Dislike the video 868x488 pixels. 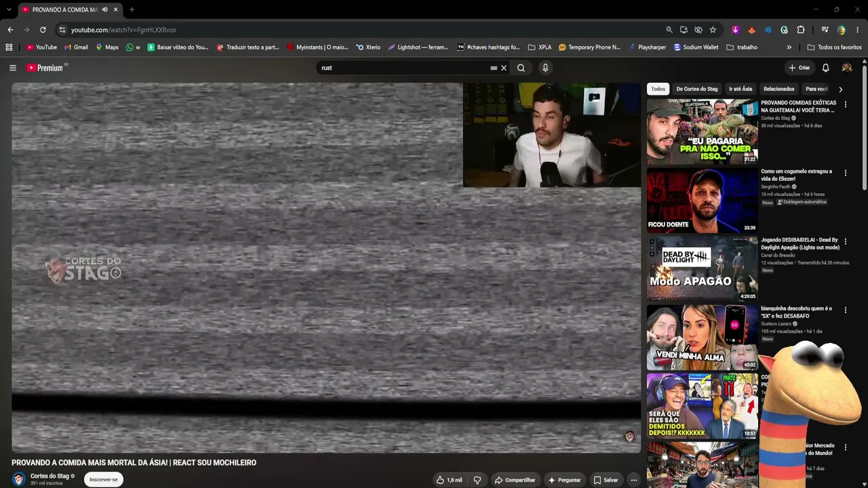click(477, 480)
